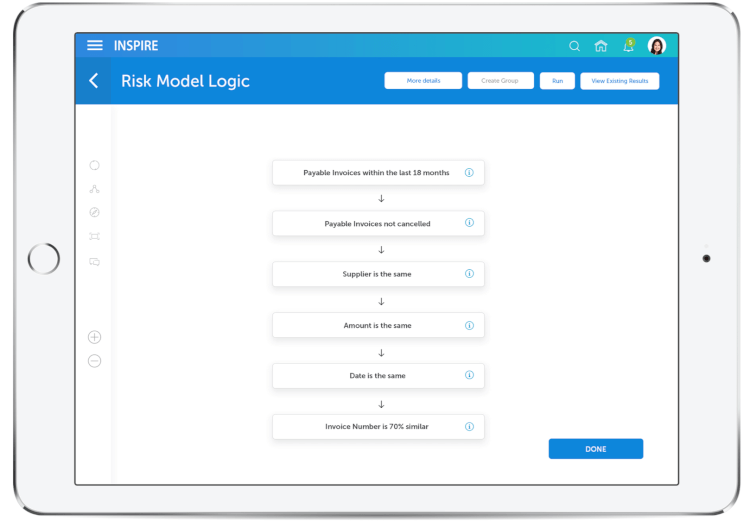Open the hamburger menu
This screenshot has width=750, height=521.
pos(95,45)
